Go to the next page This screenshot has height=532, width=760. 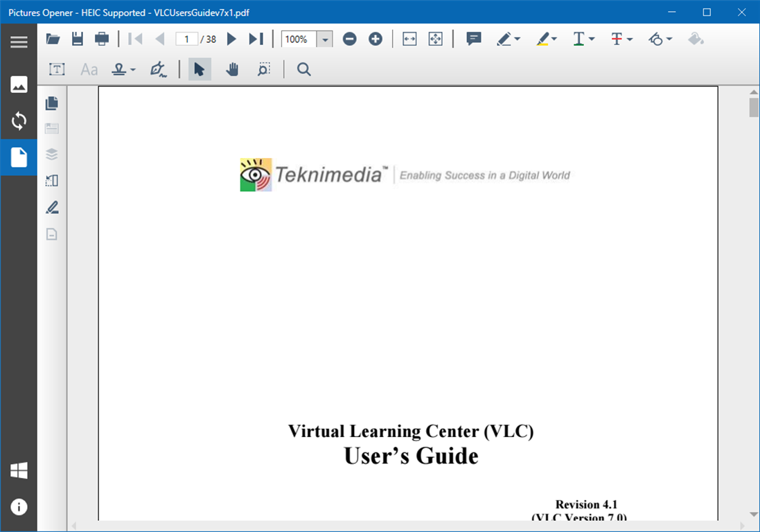click(231, 39)
